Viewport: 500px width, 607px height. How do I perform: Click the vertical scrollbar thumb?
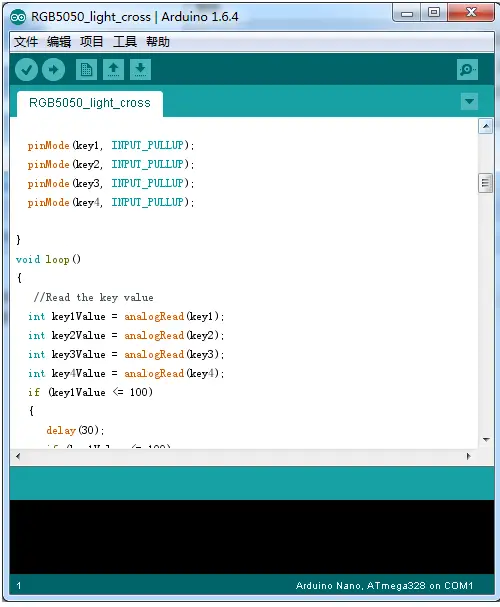pos(486,183)
